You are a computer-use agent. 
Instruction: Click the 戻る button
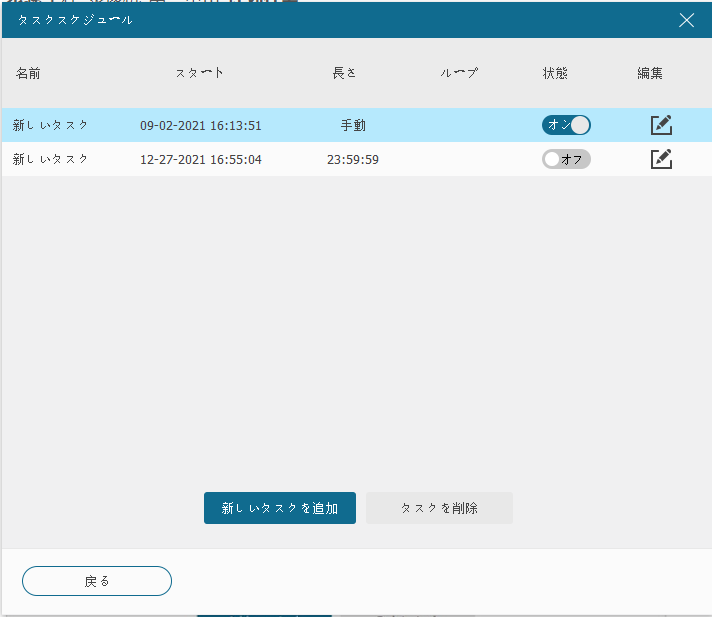click(x=97, y=581)
